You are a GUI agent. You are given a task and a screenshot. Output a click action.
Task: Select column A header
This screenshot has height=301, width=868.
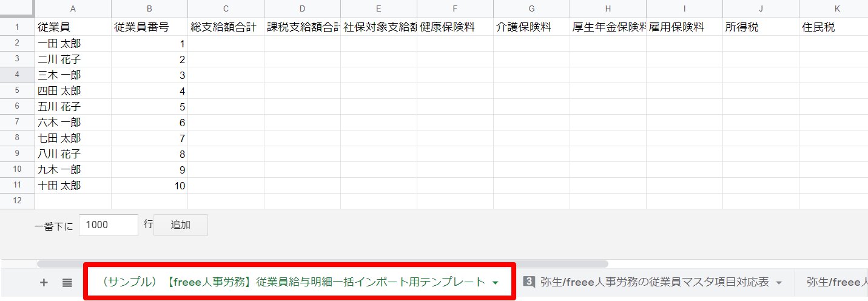(x=73, y=8)
